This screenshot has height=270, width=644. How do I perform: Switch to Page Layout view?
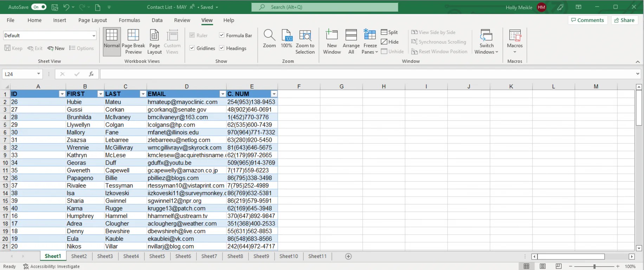(x=154, y=42)
